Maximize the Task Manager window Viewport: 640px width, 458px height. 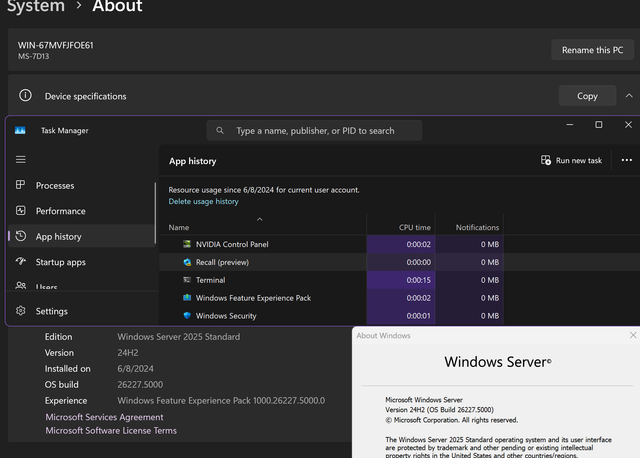(x=598, y=125)
